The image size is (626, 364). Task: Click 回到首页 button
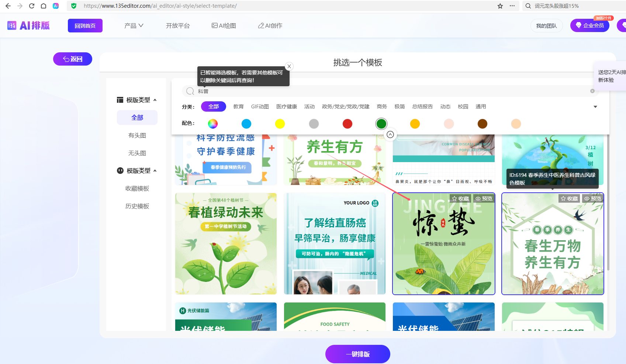click(x=85, y=25)
